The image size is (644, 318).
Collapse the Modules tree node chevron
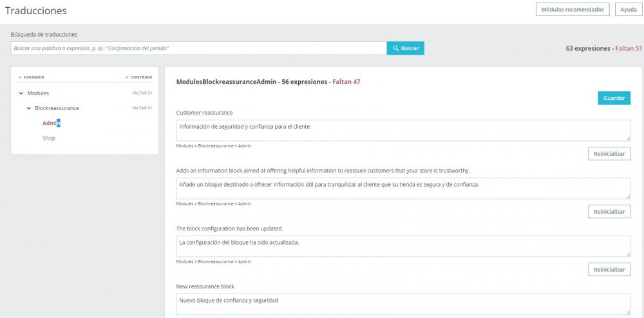tap(21, 93)
